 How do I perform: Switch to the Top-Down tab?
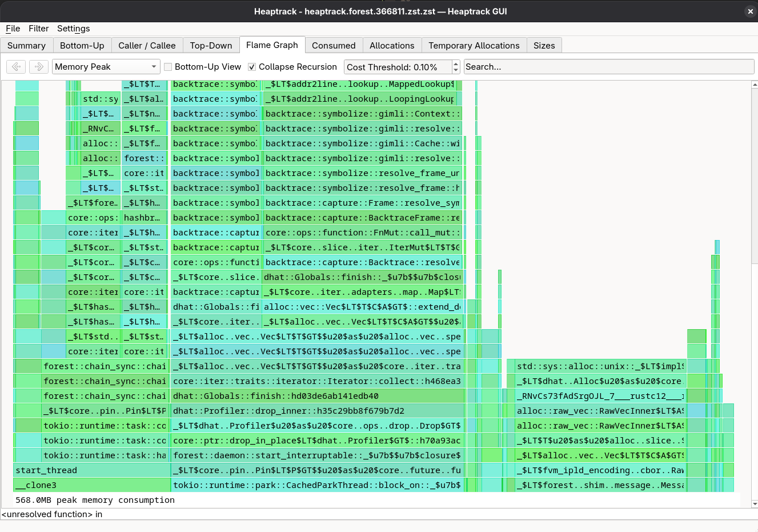[x=211, y=46]
